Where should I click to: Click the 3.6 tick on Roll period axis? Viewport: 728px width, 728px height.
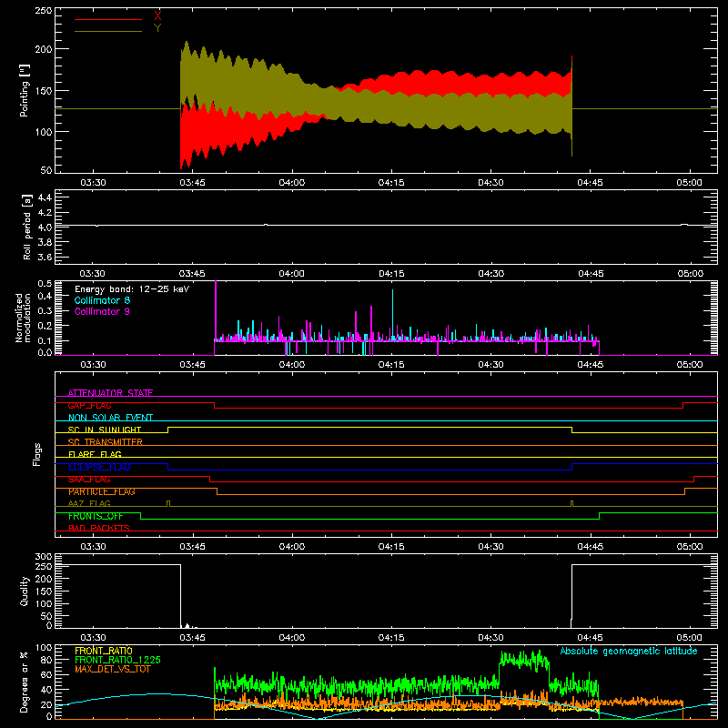click(x=45, y=257)
